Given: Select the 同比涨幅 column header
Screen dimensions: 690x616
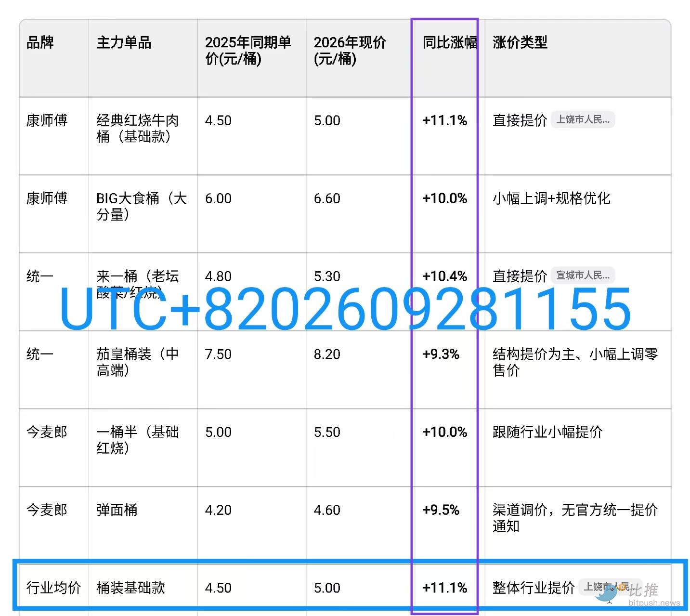Looking at the screenshot, I should (450, 42).
